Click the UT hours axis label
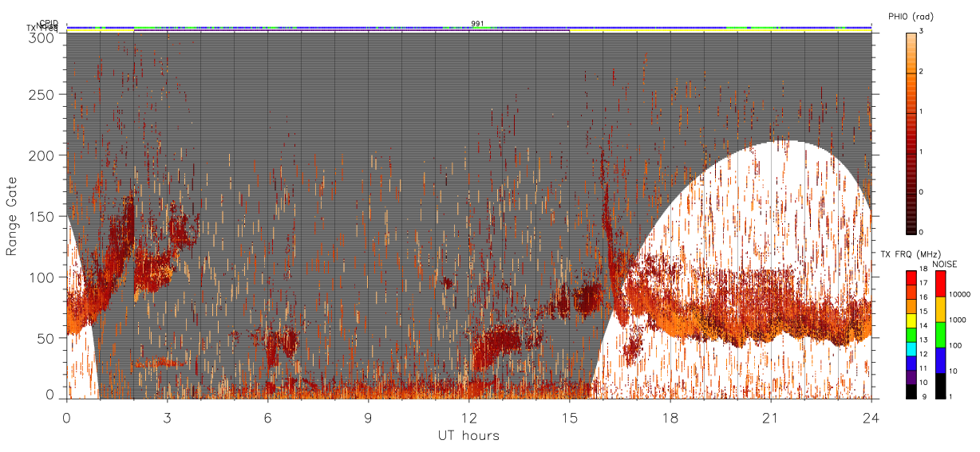This screenshot has width=980, height=452. point(468,436)
